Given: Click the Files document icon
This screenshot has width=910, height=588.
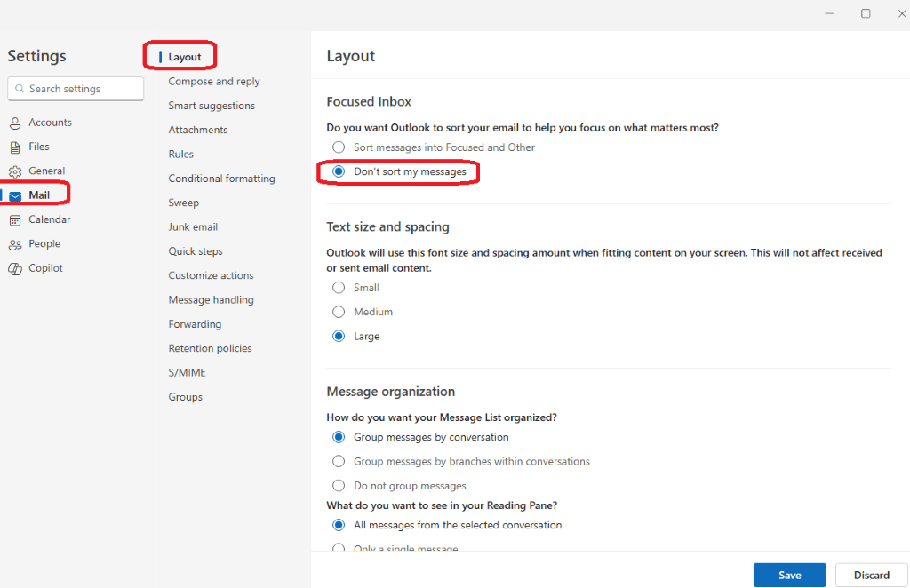Looking at the screenshot, I should (x=15, y=147).
